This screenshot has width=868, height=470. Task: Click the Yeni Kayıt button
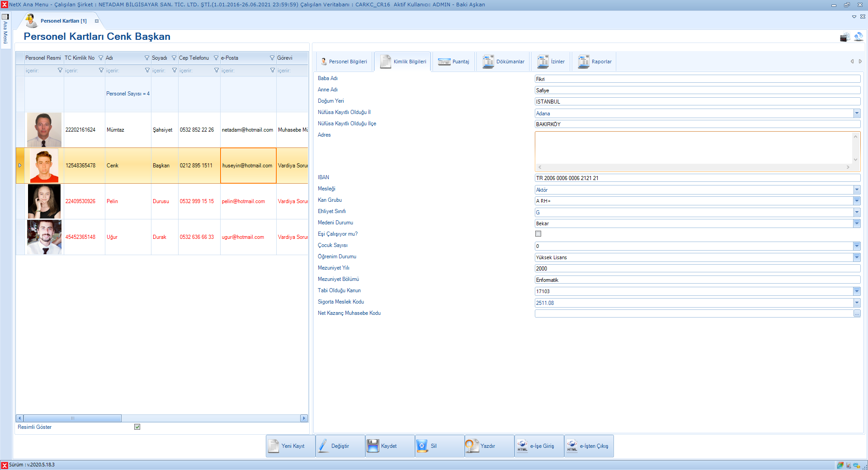(x=291, y=446)
